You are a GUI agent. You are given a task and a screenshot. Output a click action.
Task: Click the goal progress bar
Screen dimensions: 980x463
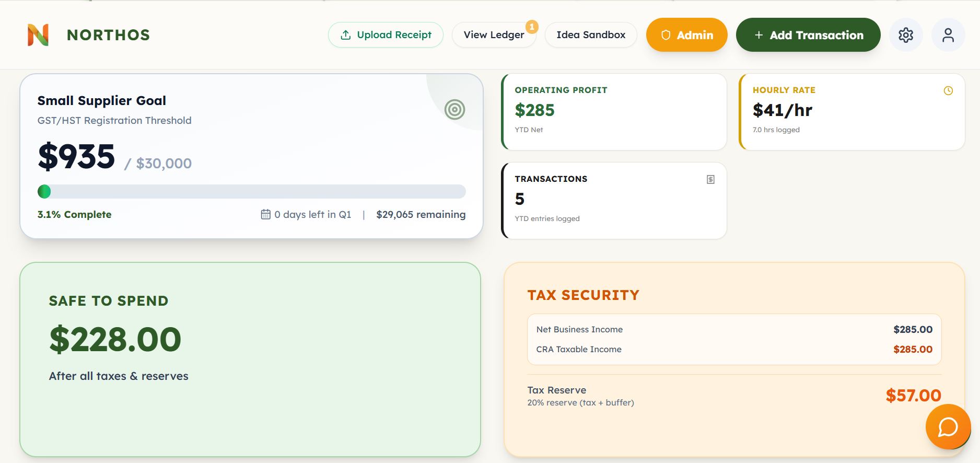point(252,192)
